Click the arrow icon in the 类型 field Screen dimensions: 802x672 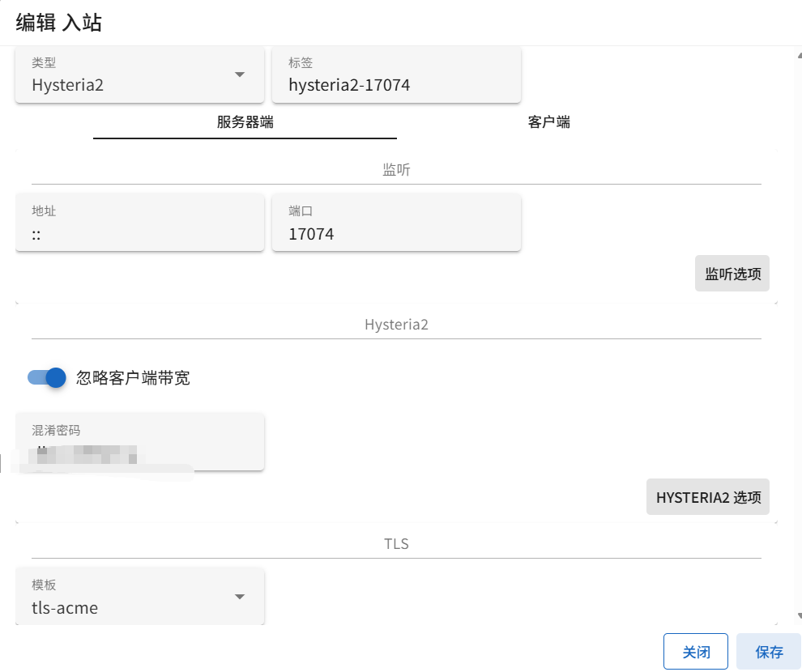point(240,75)
